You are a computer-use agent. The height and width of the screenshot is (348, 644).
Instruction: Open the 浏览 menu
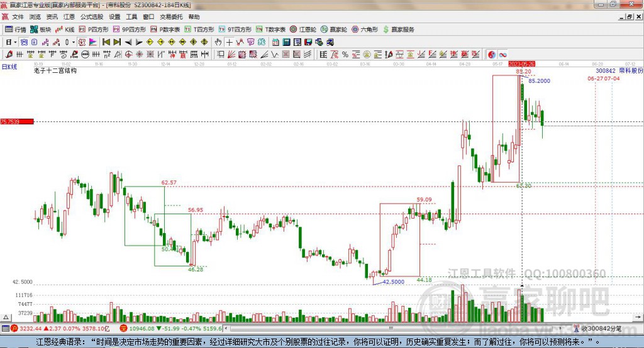35,17
